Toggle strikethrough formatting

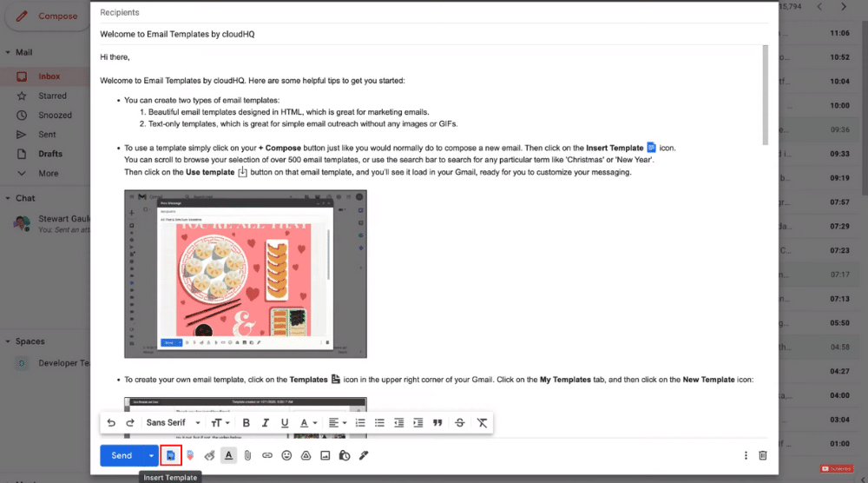pyautogui.click(x=459, y=422)
